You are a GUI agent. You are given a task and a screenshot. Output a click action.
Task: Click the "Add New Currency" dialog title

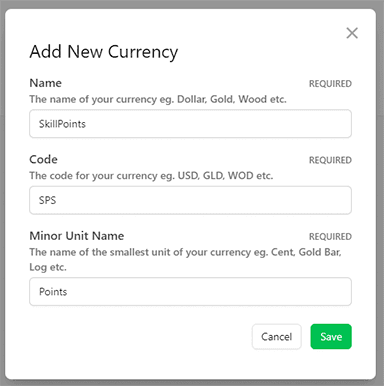tap(104, 52)
